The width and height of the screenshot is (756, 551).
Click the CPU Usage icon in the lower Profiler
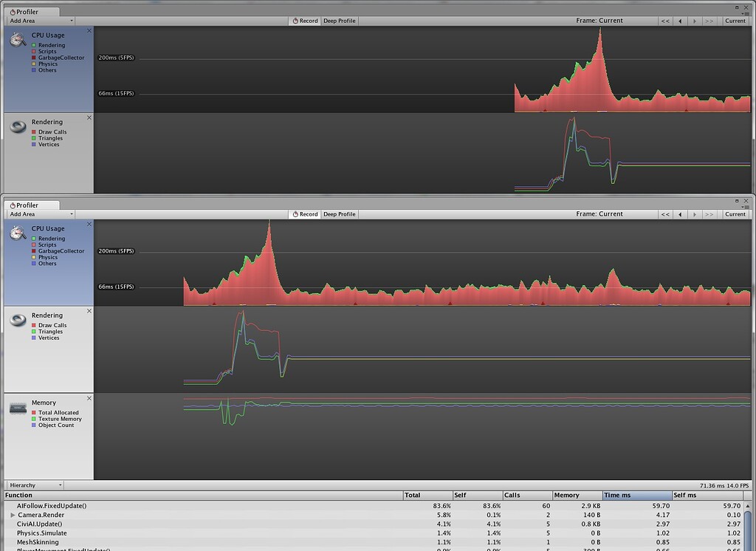coord(17,233)
